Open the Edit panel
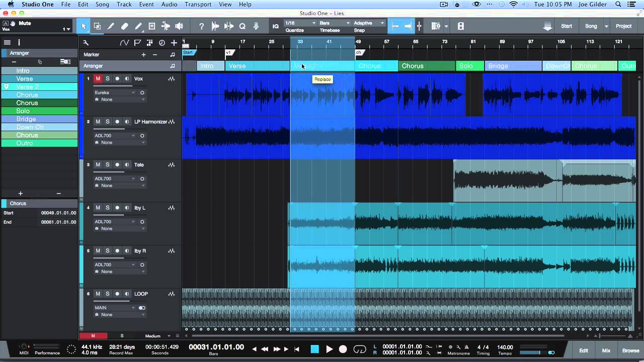 [584, 350]
